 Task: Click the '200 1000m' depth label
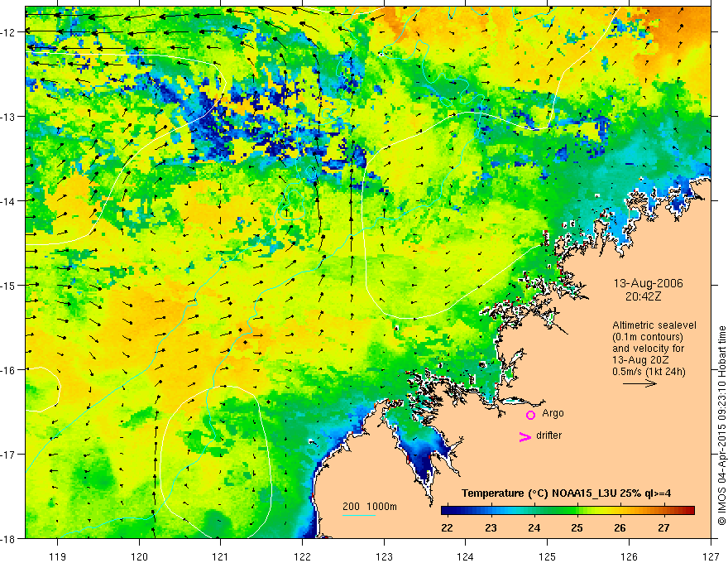(370, 507)
